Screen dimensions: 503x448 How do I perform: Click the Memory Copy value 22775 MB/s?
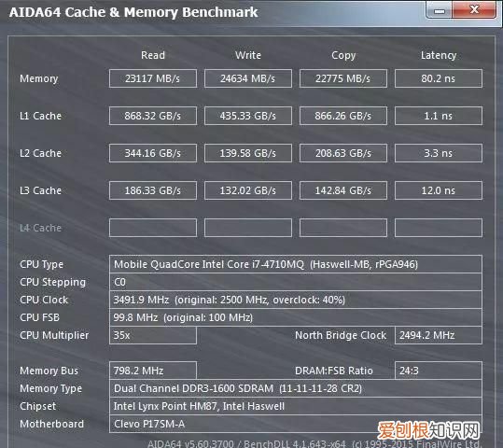pos(343,78)
